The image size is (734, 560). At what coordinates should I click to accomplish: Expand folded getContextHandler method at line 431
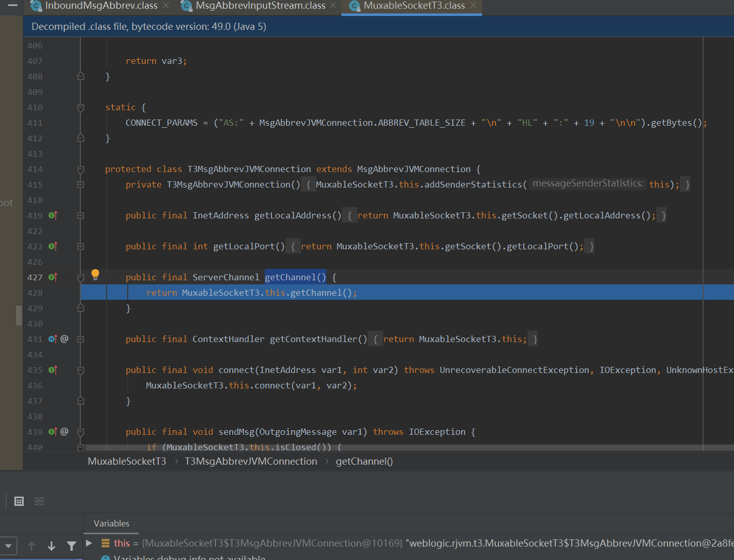(80, 339)
